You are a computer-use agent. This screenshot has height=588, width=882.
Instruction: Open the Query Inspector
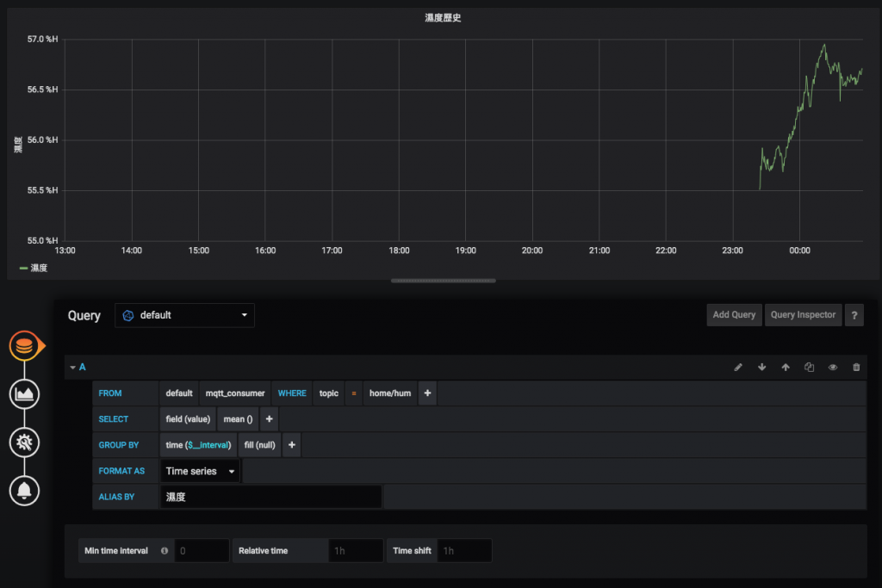coord(803,315)
